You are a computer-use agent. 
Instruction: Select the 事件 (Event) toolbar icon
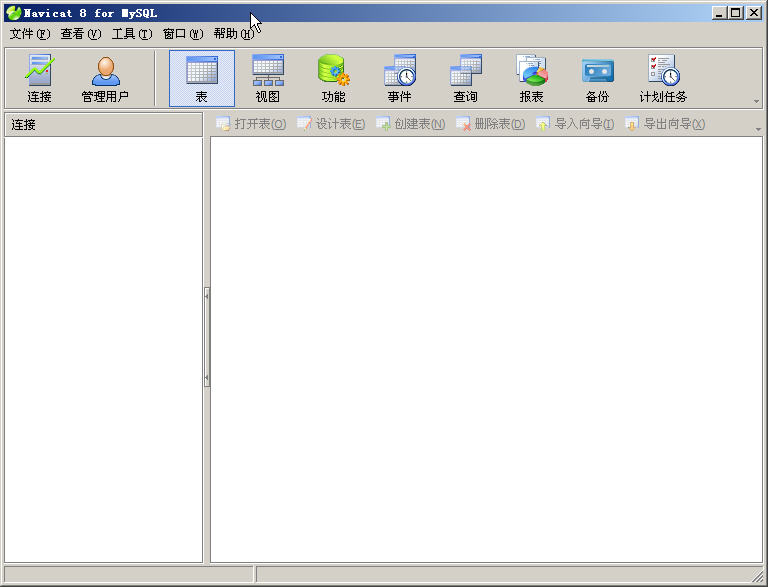click(399, 79)
